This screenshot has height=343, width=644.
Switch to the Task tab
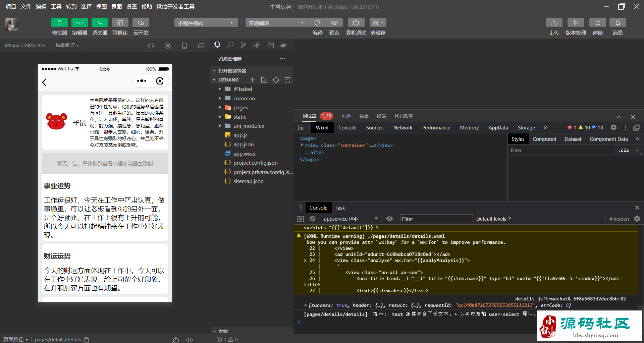coord(340,208)
